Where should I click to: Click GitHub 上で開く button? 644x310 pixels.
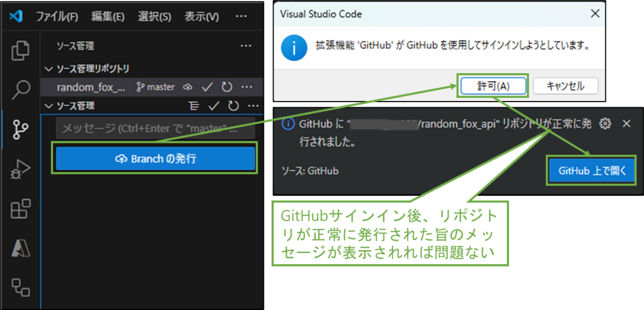click(591, 171)
